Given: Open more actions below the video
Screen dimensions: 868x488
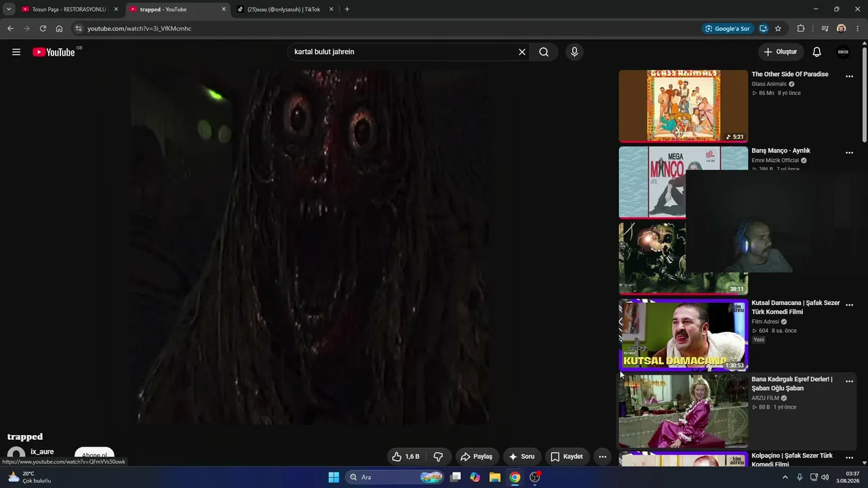Looking at the screenshot, I should 602,457.
